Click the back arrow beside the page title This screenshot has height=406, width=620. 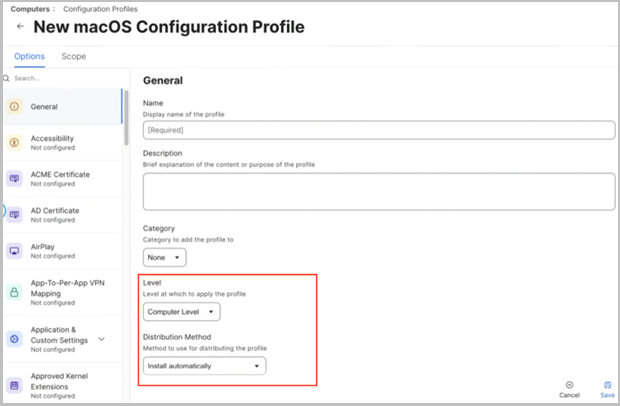click(x=20, y=26)
